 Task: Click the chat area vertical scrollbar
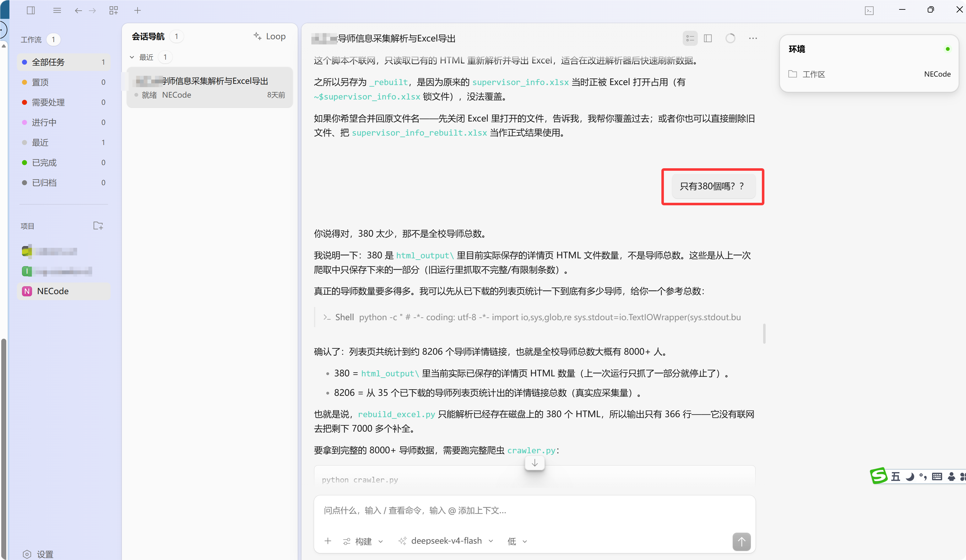(x=764, y=333)
